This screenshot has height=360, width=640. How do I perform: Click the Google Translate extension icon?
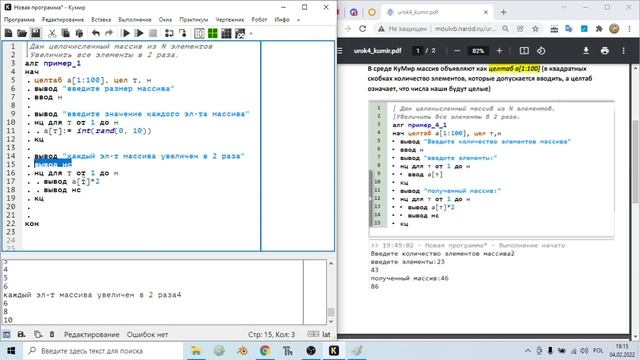[x=569, y=29]
